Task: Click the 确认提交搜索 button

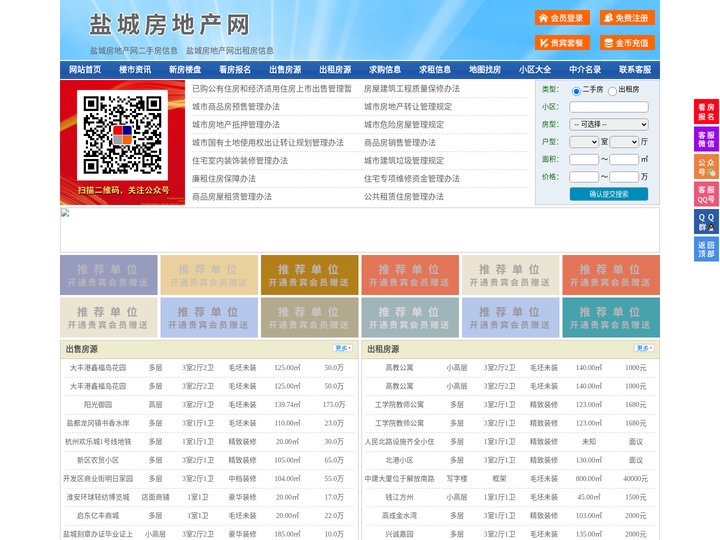Action: 609,194
